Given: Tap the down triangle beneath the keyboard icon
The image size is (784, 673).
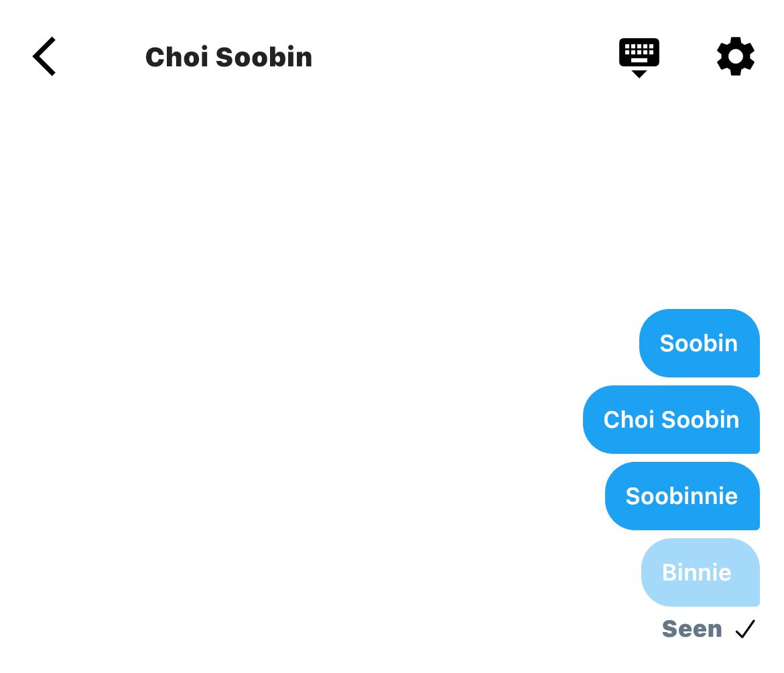Looking at the screenshot, I should click(x=639, y=74).
